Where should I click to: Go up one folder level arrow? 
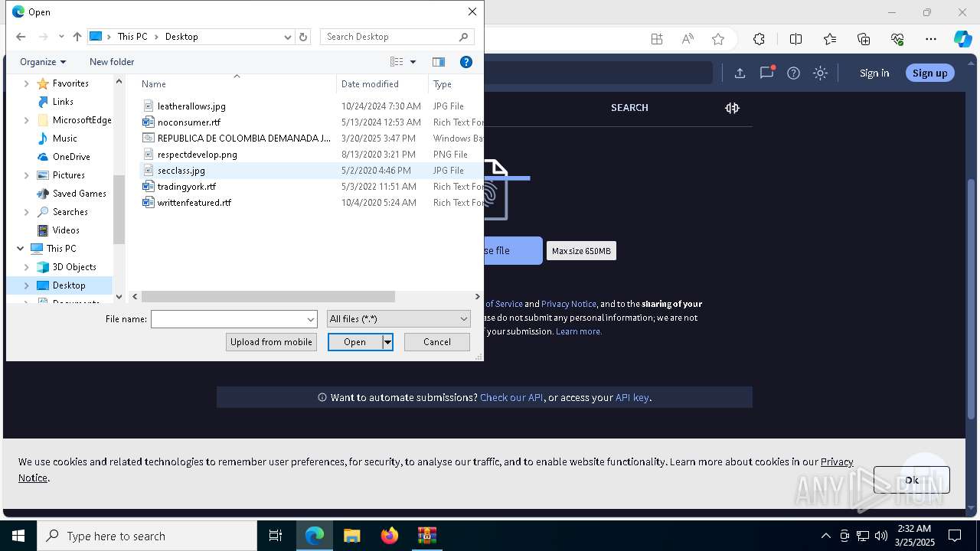(77, 37)
